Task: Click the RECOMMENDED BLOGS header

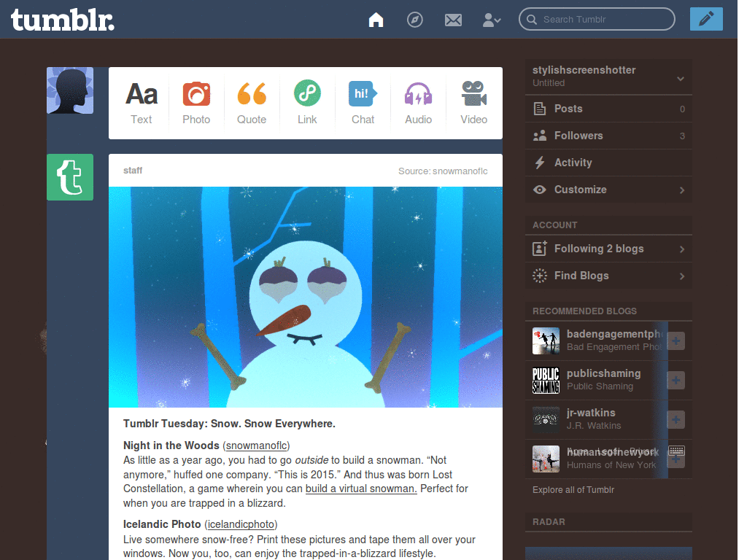Action: coord(584,311)
